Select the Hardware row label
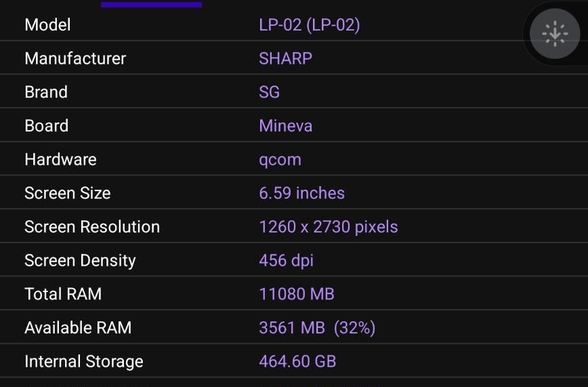The width and height of the screenshot is (588, 387). [61, 159]
